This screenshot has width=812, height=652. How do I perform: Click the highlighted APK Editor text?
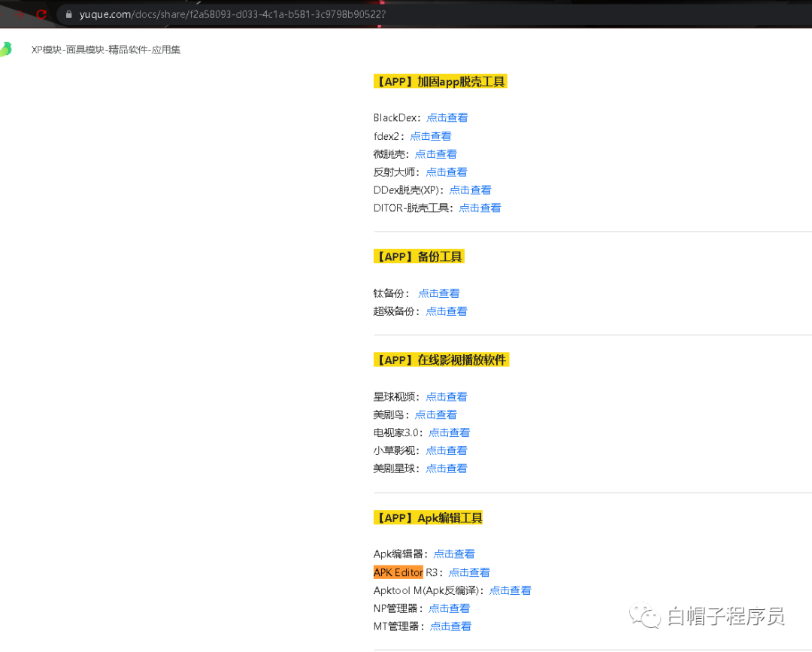click(x=398, y=572)
